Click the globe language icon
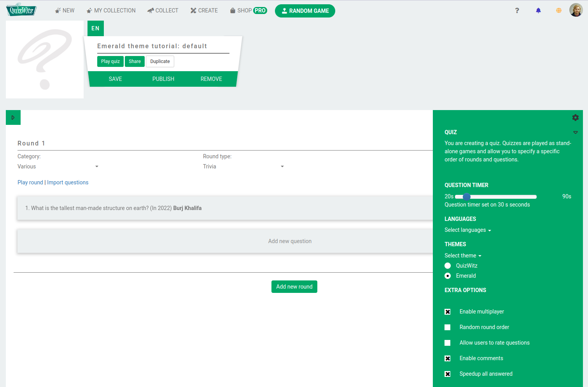Image resolution: width=588 pixels, height=387 pixels. (559, 11)
